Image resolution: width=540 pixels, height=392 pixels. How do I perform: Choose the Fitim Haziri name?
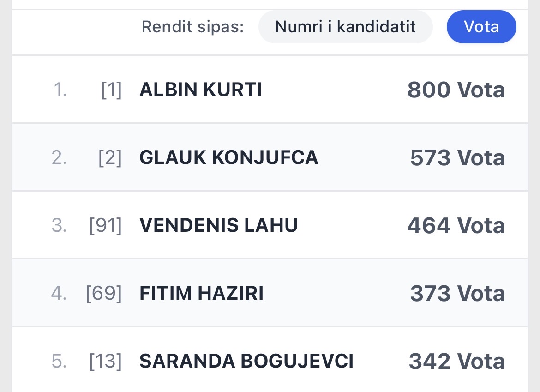[202, 294]
